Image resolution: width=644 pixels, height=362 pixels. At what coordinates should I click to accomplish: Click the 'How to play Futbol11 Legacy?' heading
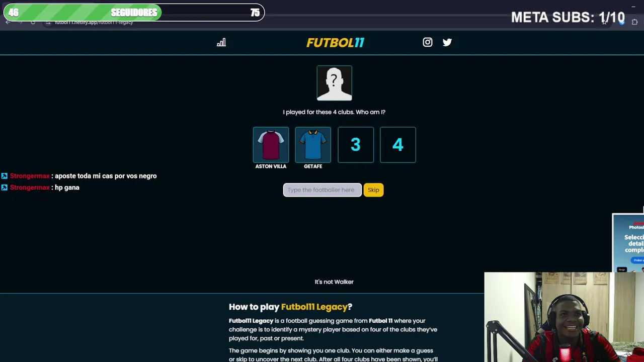290,307
